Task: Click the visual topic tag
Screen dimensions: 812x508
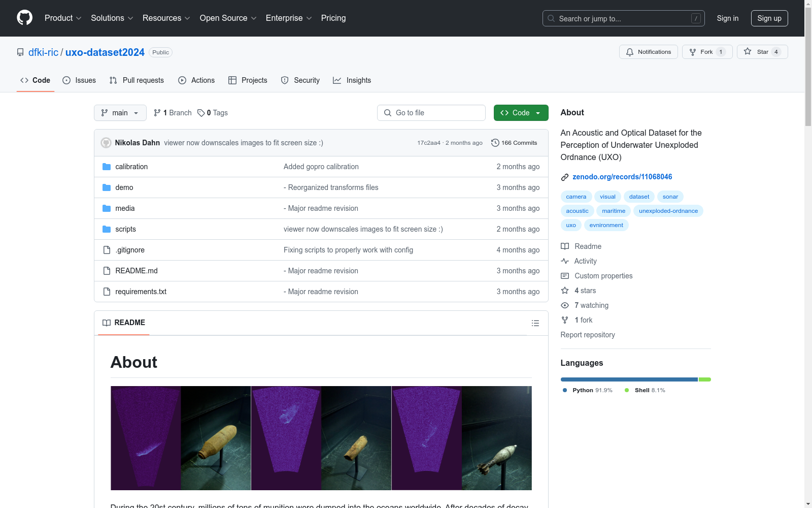Action: [607, 197]
